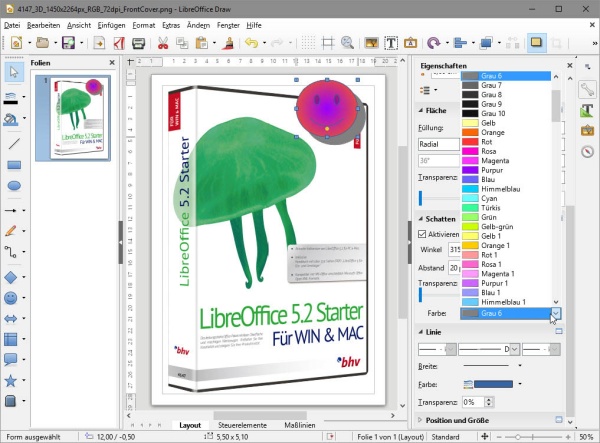This screenshot has height=443, width=600.
Task: Click the Paste clipboard icon
Action: pyautogui.click(x=201, y=43)
